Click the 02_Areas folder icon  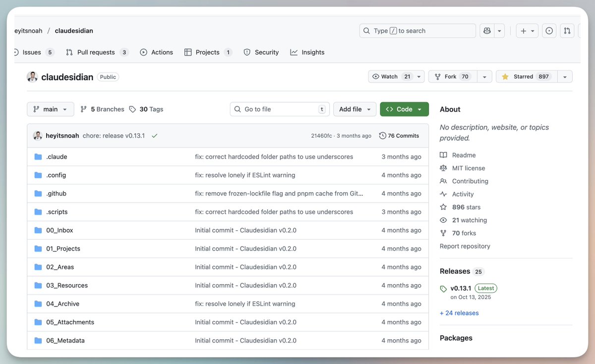point(38,267)
